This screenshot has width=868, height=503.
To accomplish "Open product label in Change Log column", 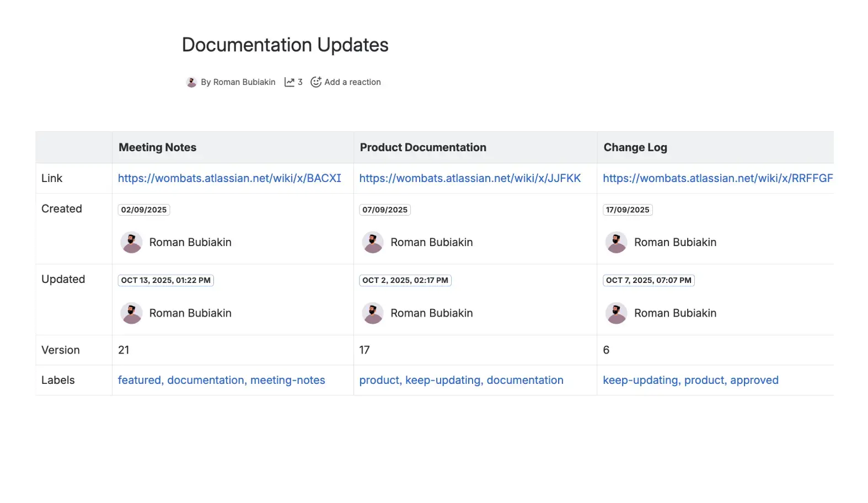I will tap(705, 380).
